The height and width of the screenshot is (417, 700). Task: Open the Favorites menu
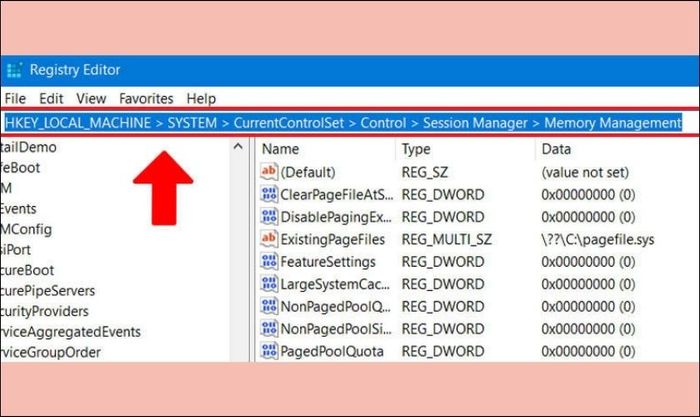tap(146, 98)
